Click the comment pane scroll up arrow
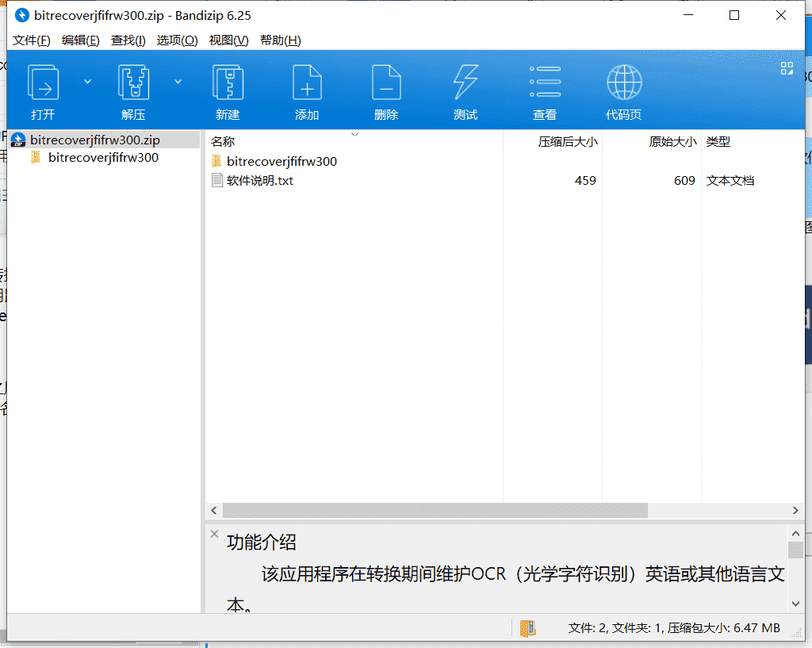The image size is (812, 648). 795,533
